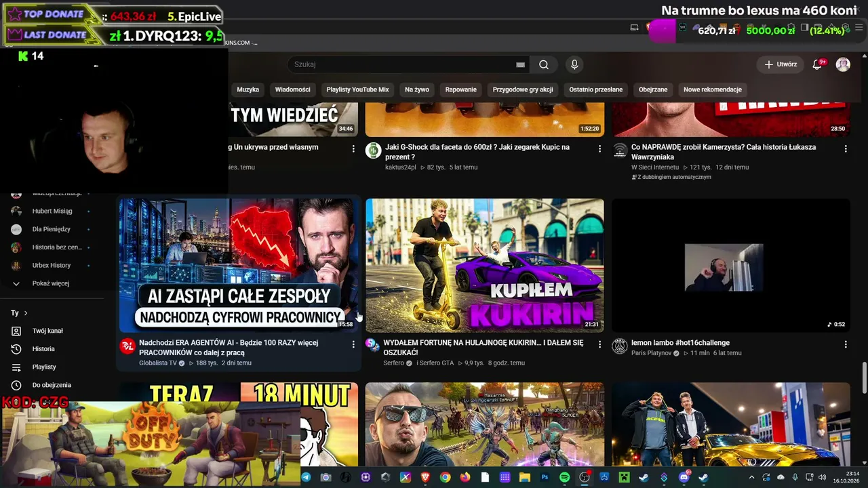Viewport: 868px width, 488px height.
Task: Open Urbex History subscription channel
Action: (52, 265)
